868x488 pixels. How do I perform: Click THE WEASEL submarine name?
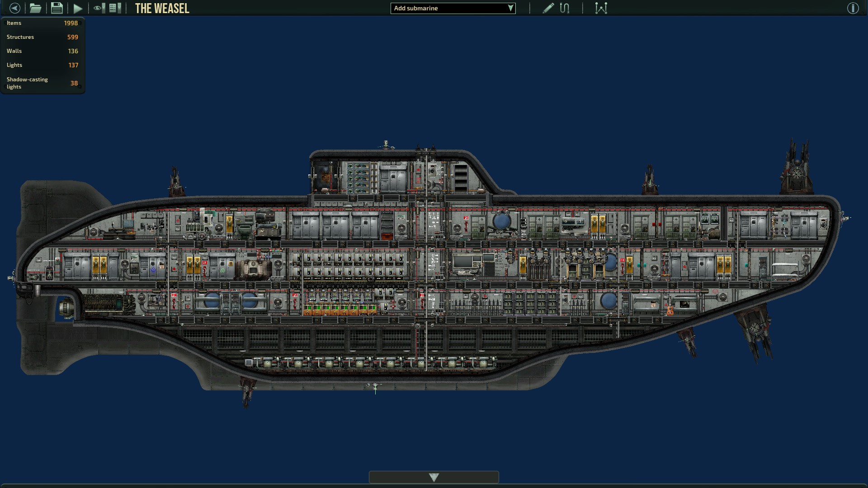[162, 9]
